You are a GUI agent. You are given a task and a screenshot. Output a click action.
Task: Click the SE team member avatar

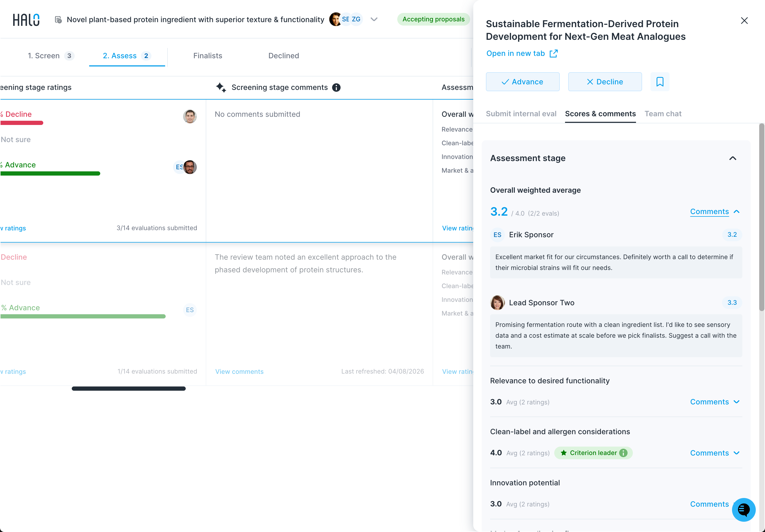point(346,19)
